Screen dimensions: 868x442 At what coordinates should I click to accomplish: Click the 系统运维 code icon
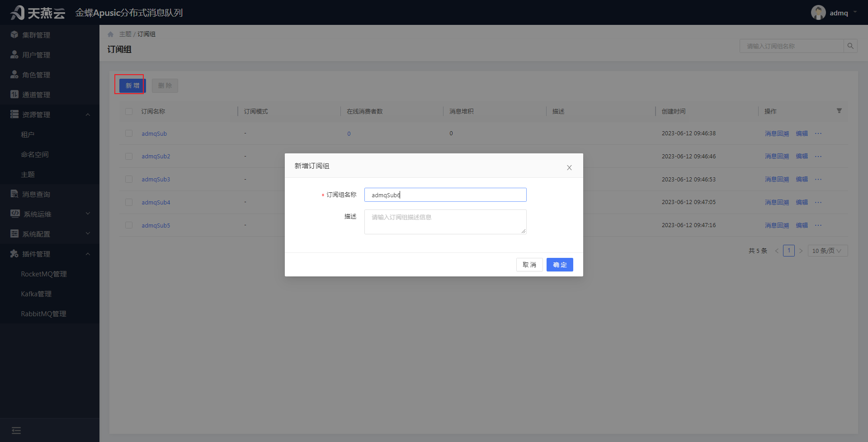[15, 213]
